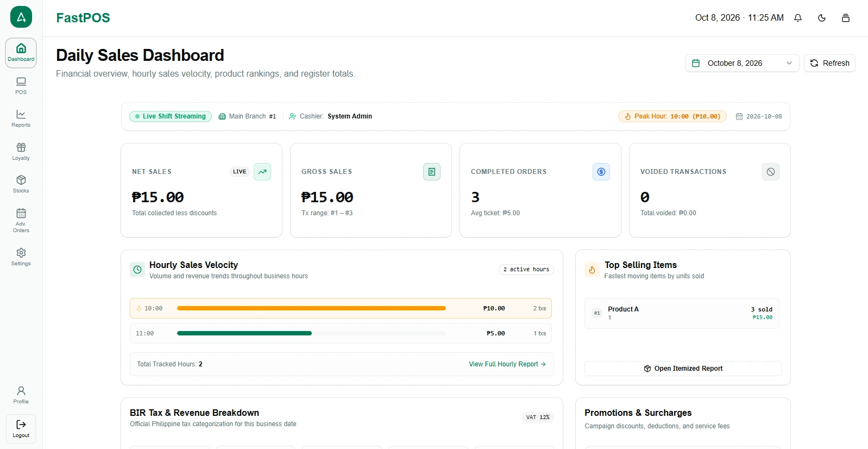Click Open Itemized Report button

point(683,369)
